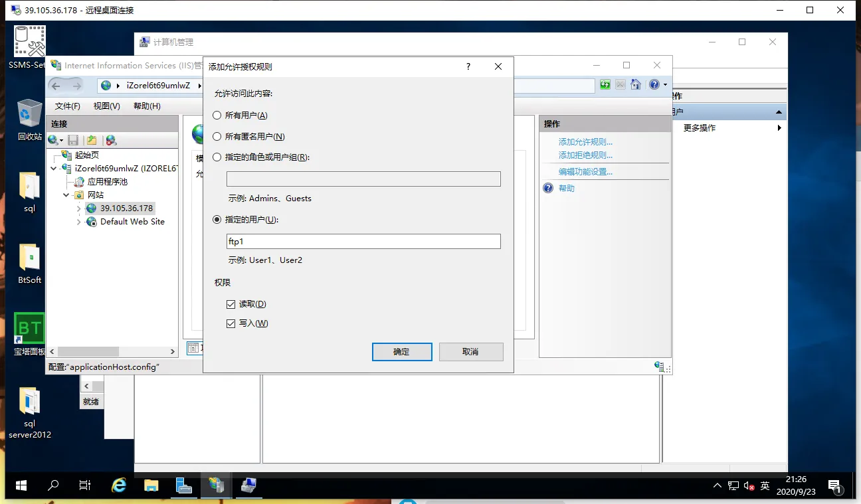
Task: Click the green refresh icon in IIS toolbar
Action: pos(605,85)
